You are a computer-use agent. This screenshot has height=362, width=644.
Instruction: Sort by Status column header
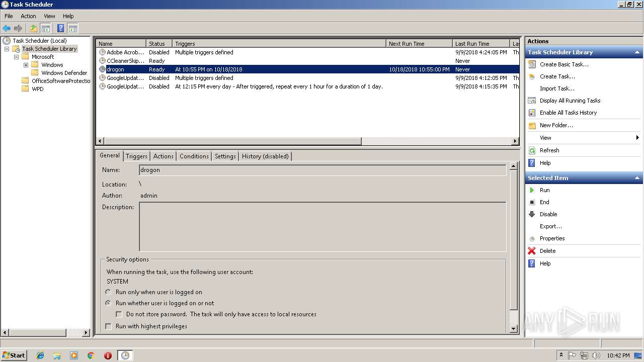click(159, 44)
